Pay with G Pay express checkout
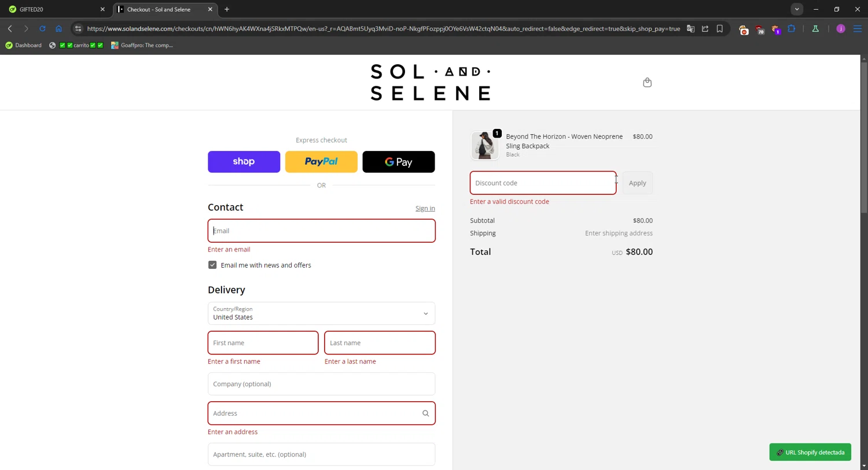This screenshot has height=470, width=868. coord(399,162)
